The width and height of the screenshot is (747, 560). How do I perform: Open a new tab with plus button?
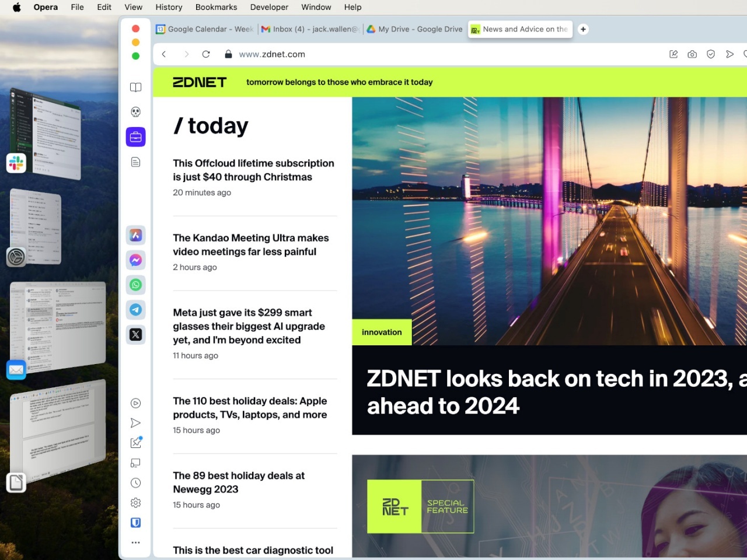583,29
